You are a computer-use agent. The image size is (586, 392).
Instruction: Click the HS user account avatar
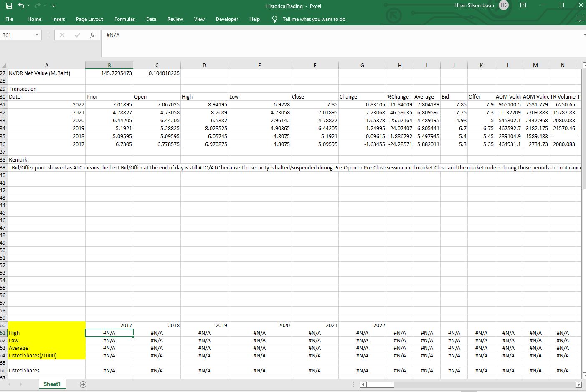504,5
